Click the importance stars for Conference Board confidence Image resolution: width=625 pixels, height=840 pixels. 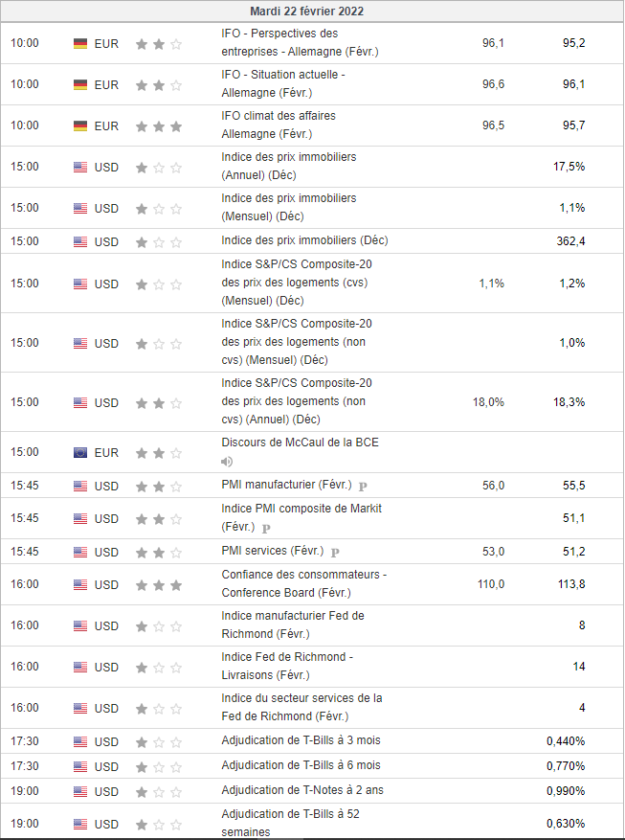click(158, 584)
